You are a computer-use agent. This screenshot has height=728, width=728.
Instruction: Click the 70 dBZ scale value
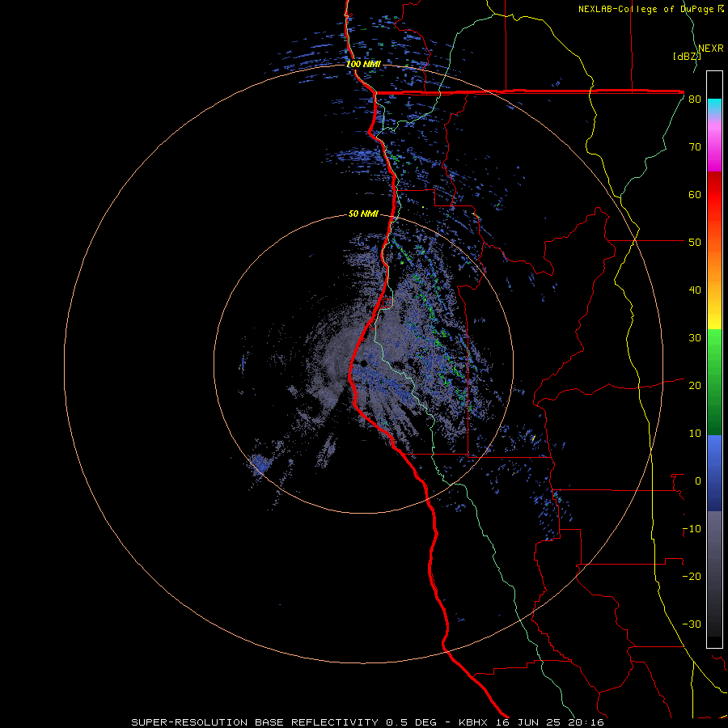695,147
